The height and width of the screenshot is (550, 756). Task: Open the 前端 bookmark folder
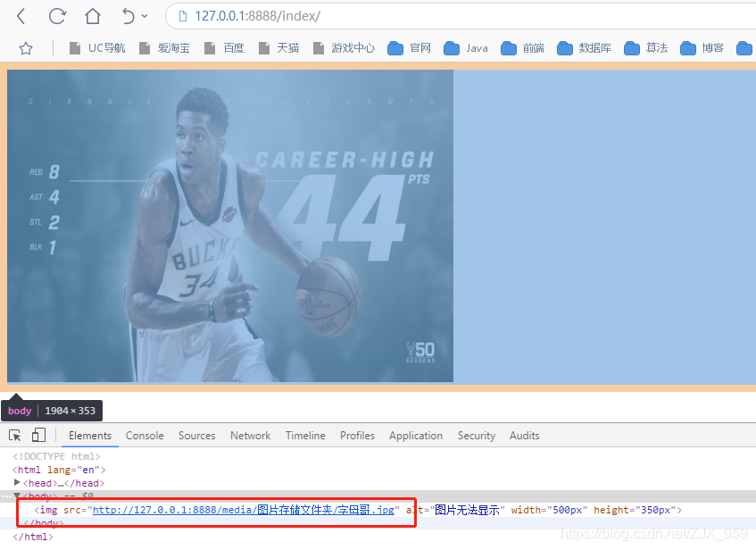(523, 48)
